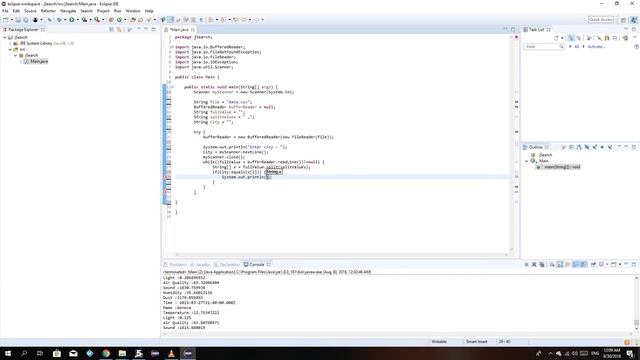
Task: Open the Help menu
Action: [149, 11]
